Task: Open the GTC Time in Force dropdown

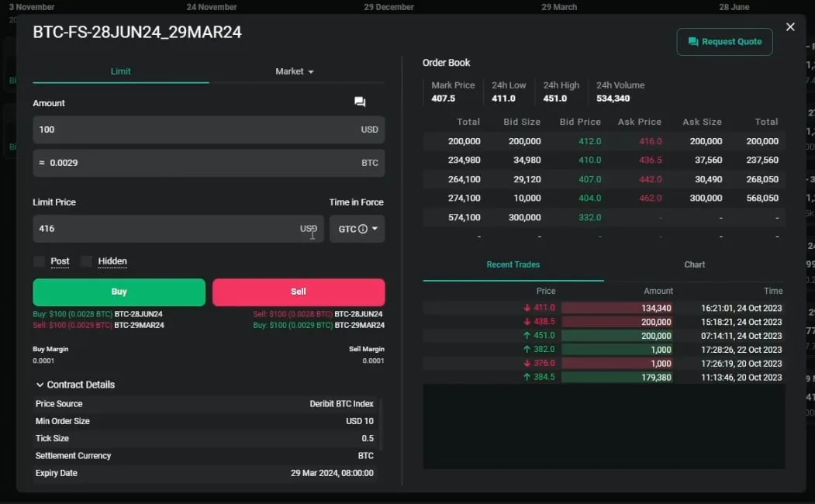Action: [357, 229]
